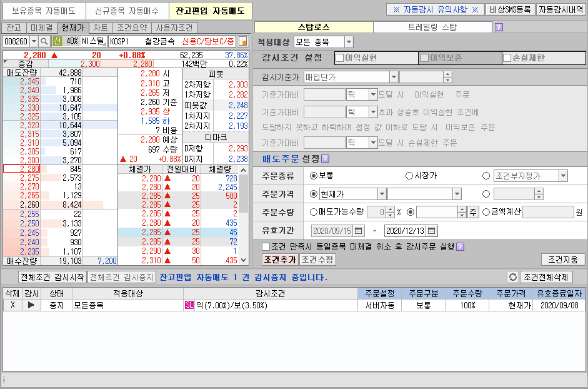The image size is (588, 389).
Task: Expand the 적용대상 모든 종목 dropdown
Action: [349, 42]
